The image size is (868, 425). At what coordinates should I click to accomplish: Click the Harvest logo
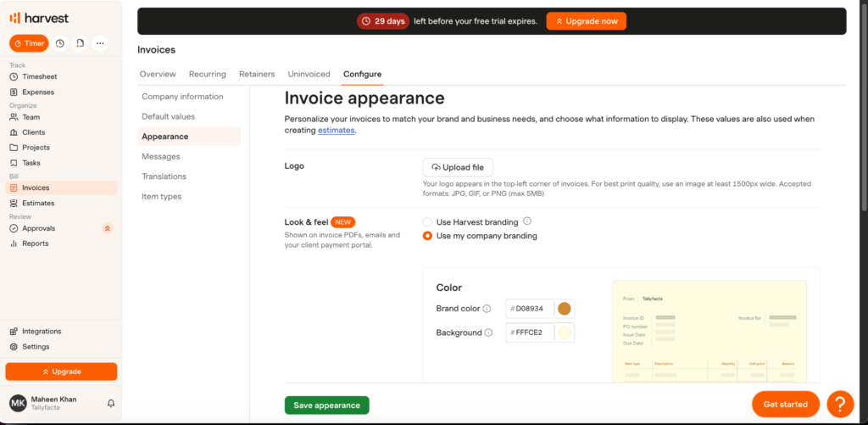[x=39, y=19]
